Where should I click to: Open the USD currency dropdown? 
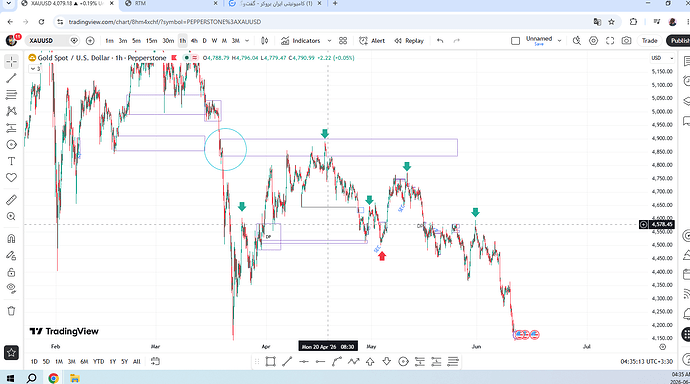[662, 58]
